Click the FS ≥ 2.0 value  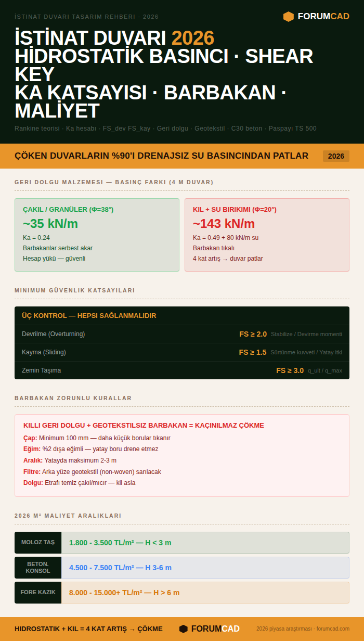point(253,334)
